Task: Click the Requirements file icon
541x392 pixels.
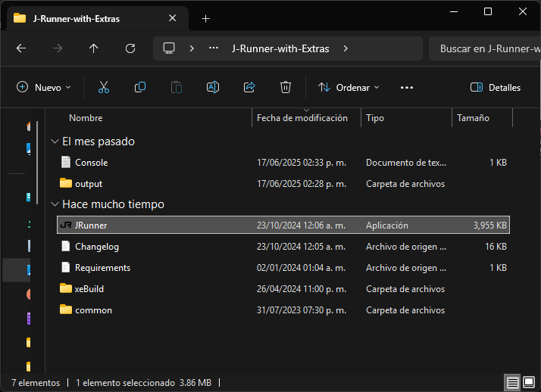Action: tap(66, 267)
